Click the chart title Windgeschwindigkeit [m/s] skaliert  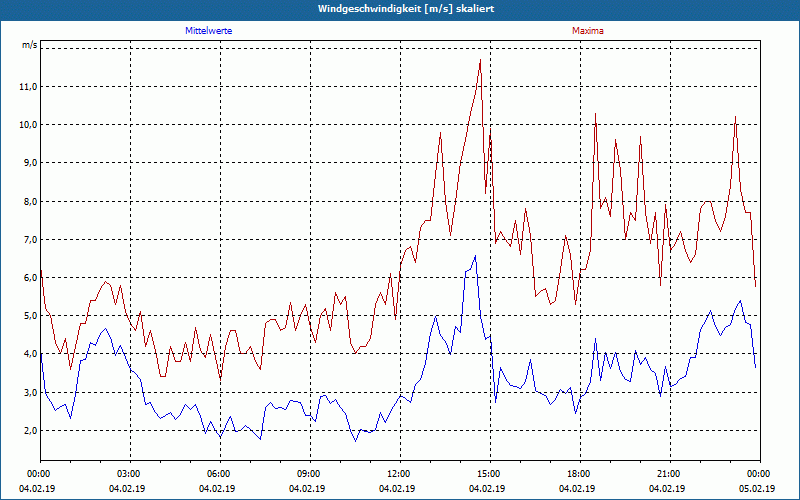click(406, 9)
